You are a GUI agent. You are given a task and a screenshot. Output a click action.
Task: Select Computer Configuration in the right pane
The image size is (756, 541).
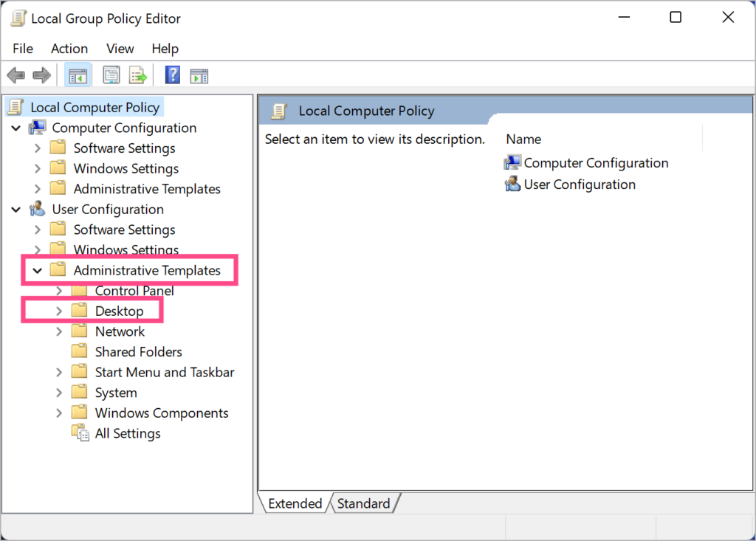594,162
